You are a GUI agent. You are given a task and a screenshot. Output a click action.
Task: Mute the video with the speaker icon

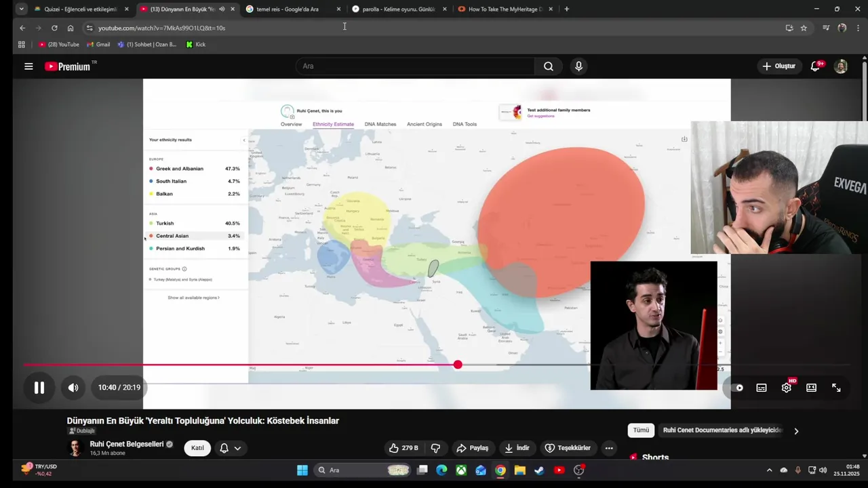click(73, 388)
